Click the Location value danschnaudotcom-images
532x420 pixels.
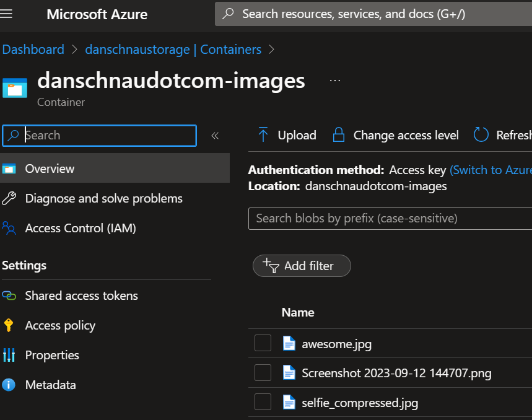pyautogui.click(x=376, y=186)
